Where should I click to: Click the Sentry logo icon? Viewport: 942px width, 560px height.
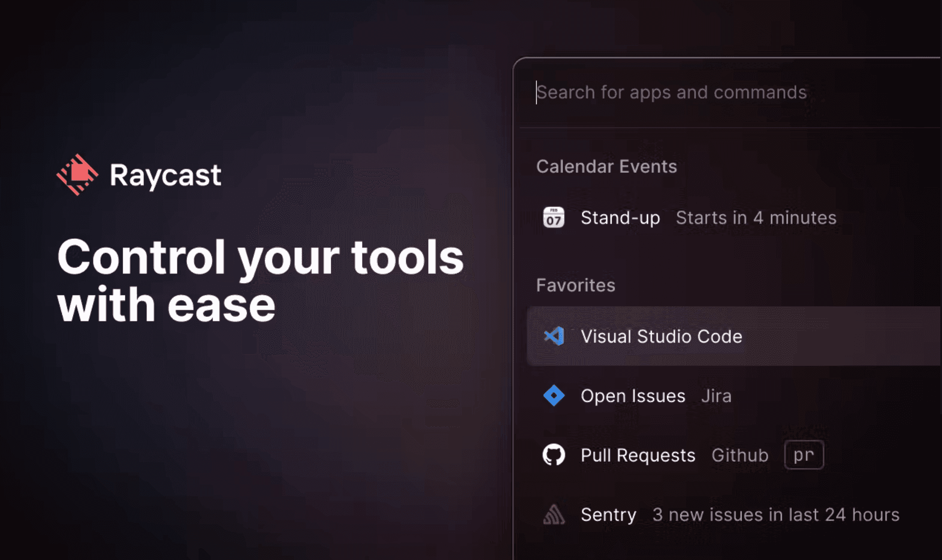tap(554, 514)
